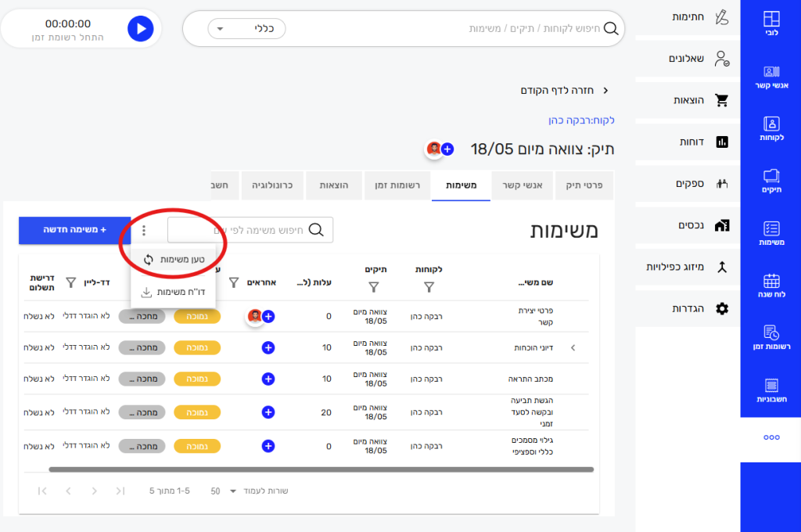Open the כללי search scope dropdown
The width and height of the screenshot is (801, 532).
click(x=246, y=29)
